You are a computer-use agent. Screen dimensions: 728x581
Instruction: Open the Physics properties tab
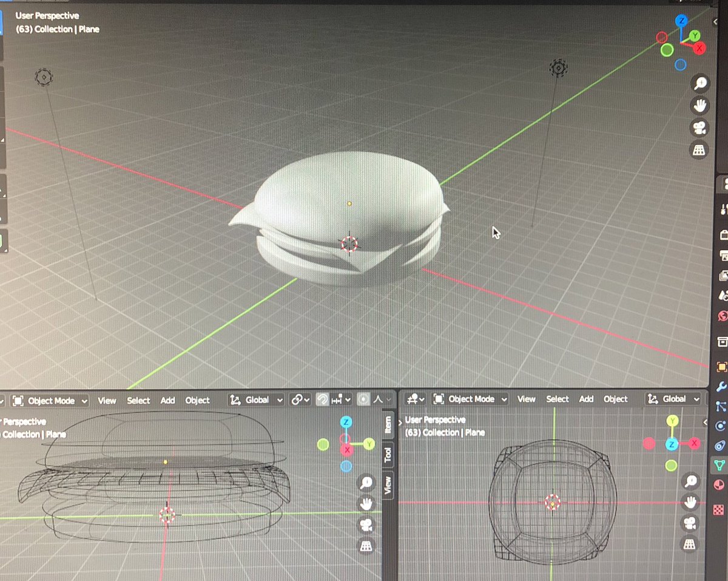720,426
